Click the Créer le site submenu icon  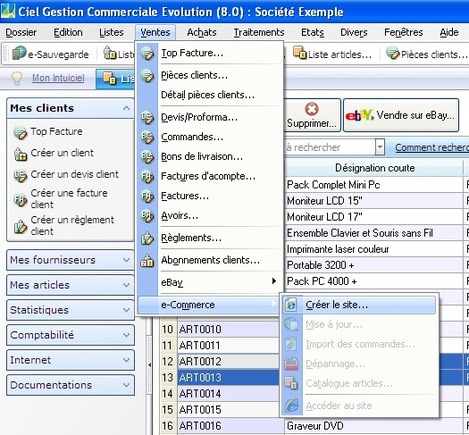tap(291, 305)
